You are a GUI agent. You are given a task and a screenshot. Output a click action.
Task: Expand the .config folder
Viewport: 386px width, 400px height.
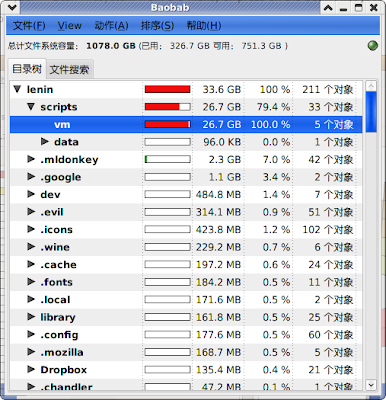pos(31,334)
